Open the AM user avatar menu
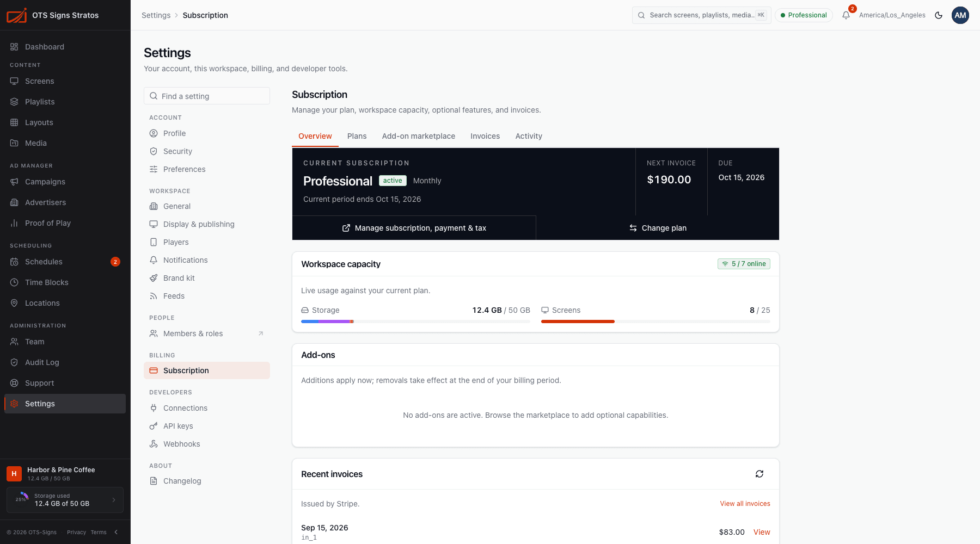This screenshot has height=544, width=980. (x=960, y=15)
